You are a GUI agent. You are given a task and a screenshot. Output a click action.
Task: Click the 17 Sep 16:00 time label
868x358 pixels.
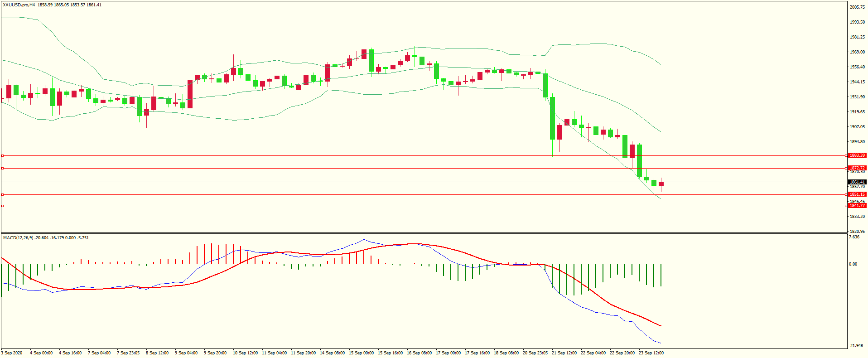[x=477, y=353]
